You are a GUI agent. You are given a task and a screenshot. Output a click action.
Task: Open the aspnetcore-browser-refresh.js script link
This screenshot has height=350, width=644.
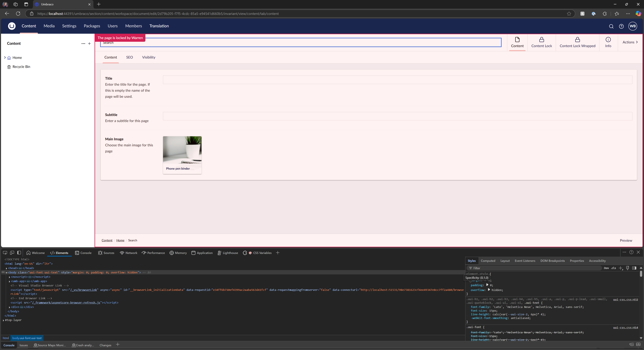point(66,303)
